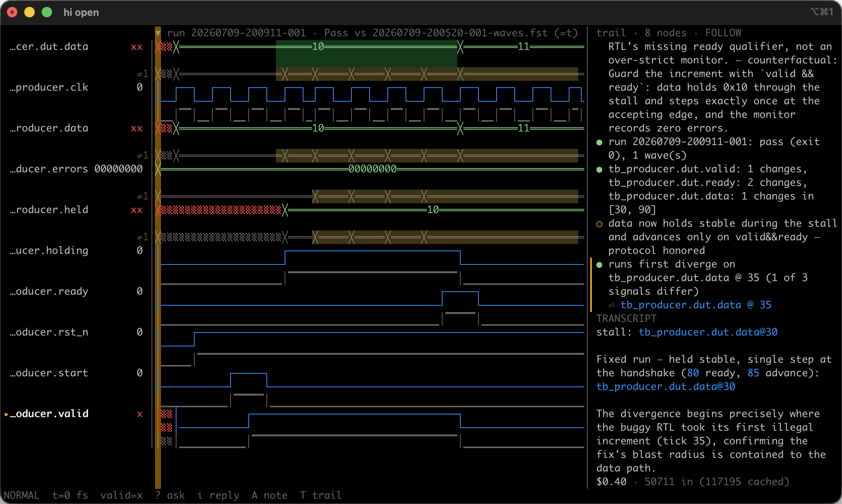
Task: Click the return arrow icon before tb_producer.dut.data @ 35
Action: pyautogui.click(x=611, y=305)
